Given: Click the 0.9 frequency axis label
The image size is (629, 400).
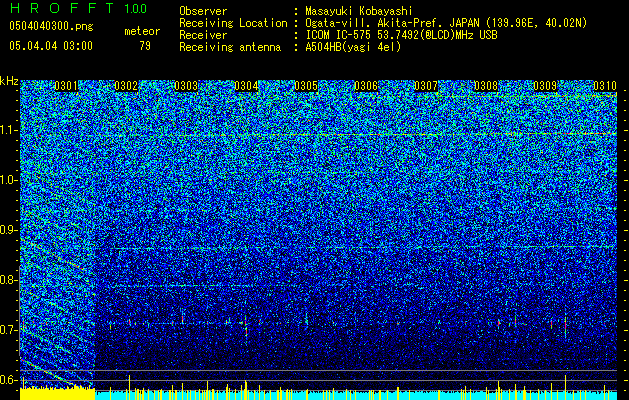Looking at the screenshot, I should point(9,230).
